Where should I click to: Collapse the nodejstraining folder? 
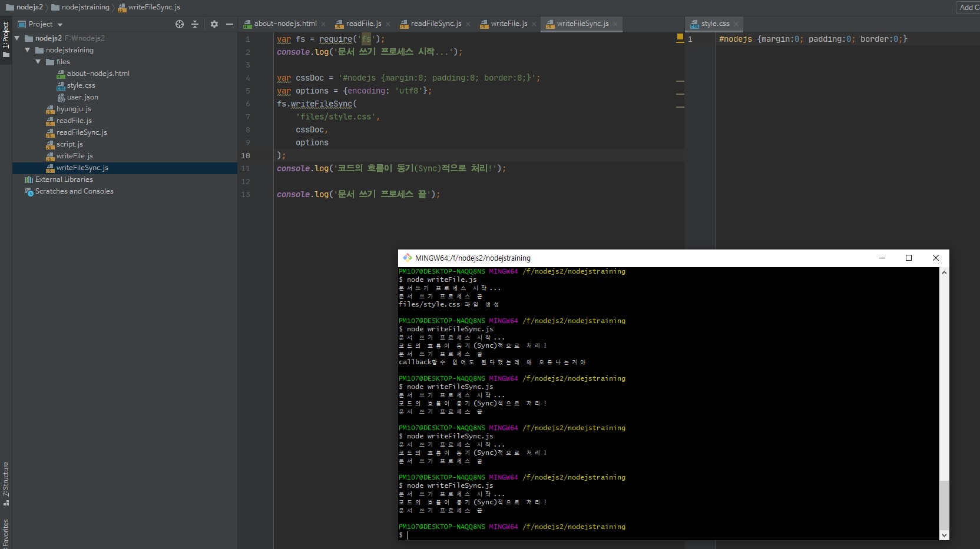tap(28, 50)
